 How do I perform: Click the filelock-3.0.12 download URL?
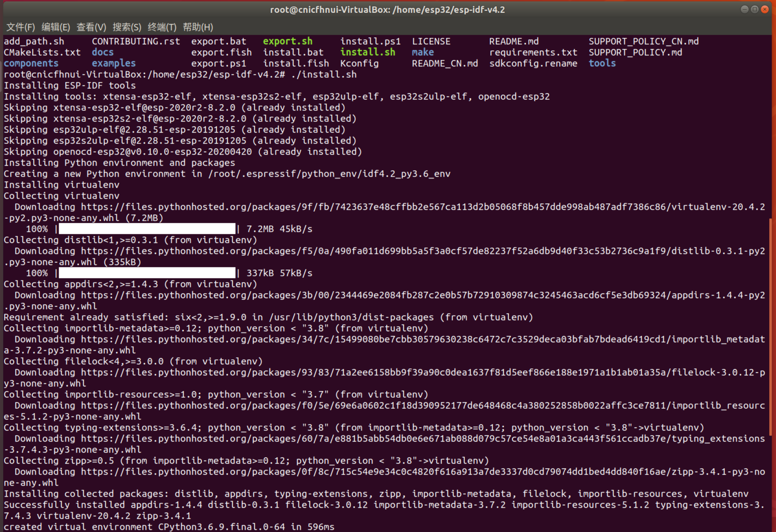(x=368, y=372)
